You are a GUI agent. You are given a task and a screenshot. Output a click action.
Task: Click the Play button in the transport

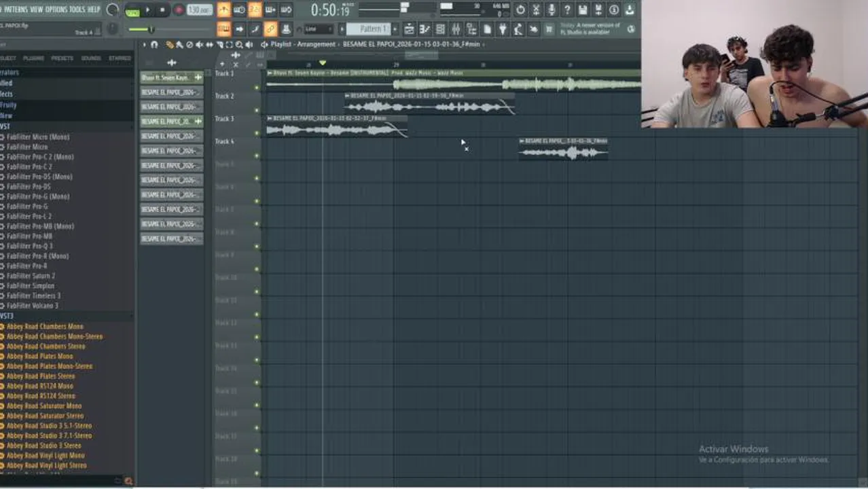[148, 10]
